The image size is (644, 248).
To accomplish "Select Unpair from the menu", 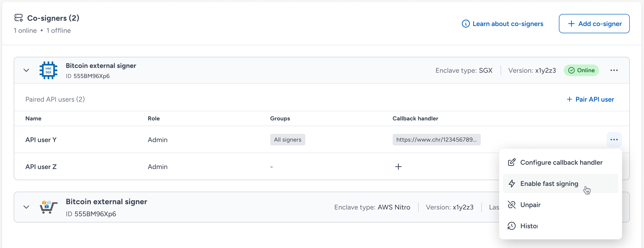I will 561,205.
